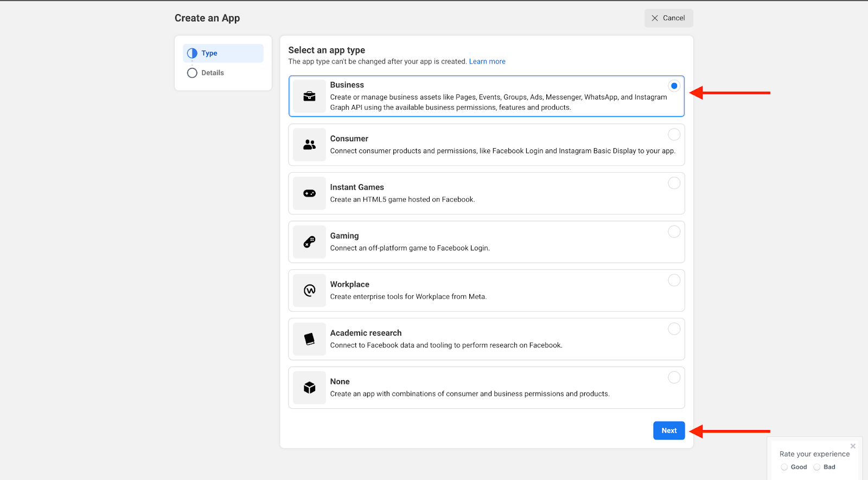
Task: Select the Business radio button
Action: coord(674,86)
